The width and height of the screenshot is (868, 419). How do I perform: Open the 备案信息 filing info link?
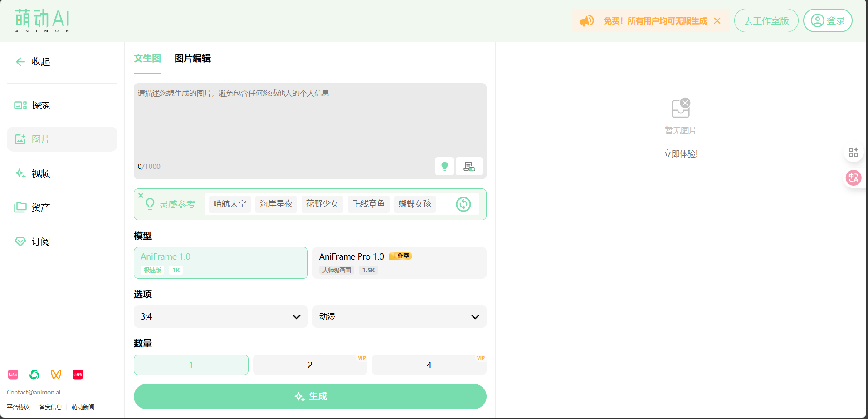click(x=50, y=407)
